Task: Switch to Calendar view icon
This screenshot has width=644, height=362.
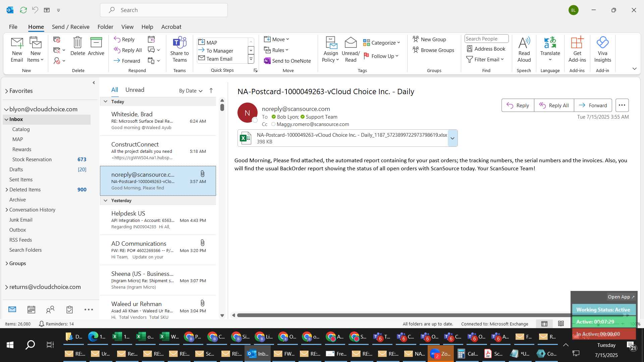Action: [31, 309]
